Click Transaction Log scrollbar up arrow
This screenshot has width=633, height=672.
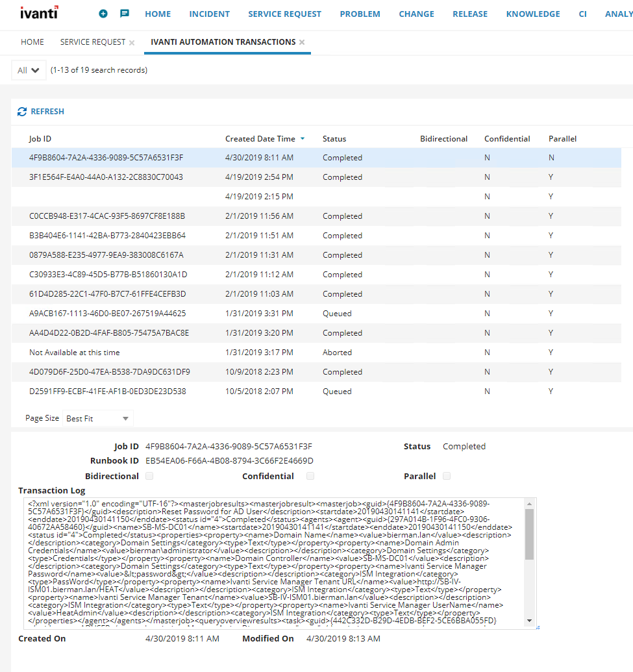point(529,504)
